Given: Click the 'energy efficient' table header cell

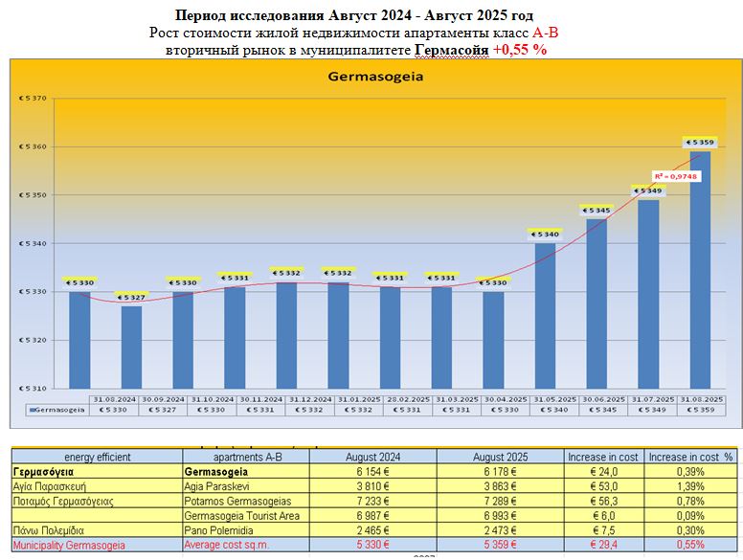Looking at the screenshot, I should [x=96, y=458].
